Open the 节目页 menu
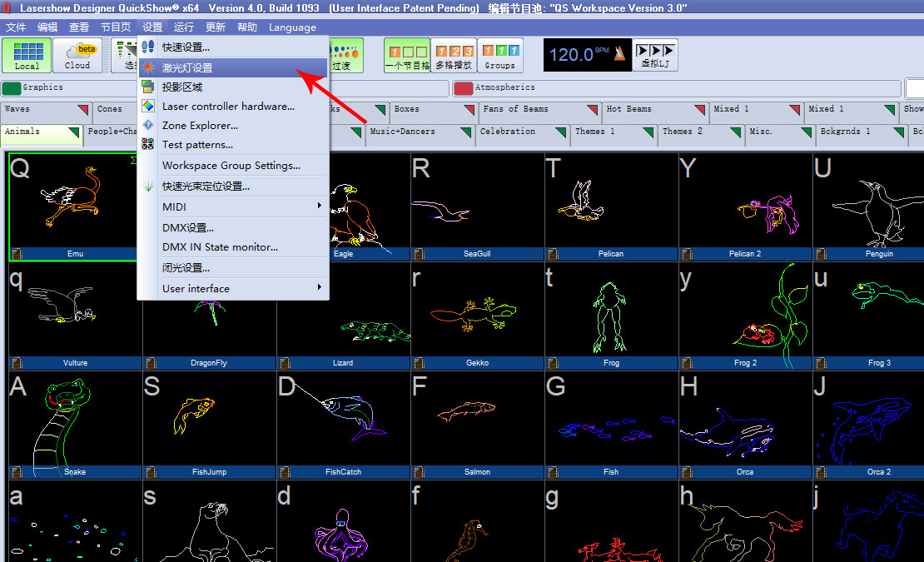This screenshot has width=924, height=562. click(116, 27)
